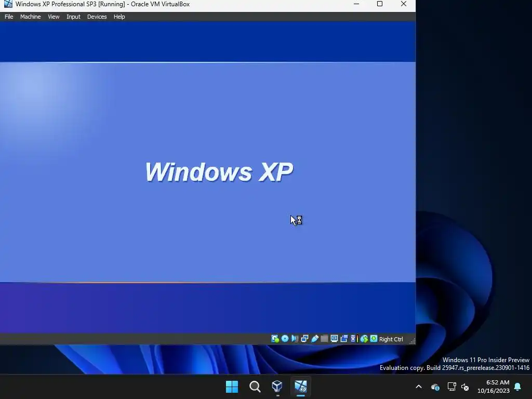Click the mouse integration indicator icon
Viewport: 532px width, 399px height.
pos(364,339)
